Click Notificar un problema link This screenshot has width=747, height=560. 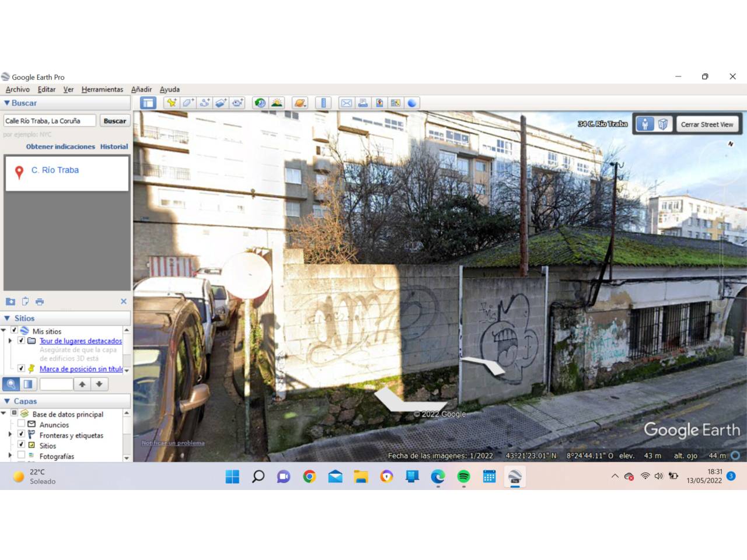pos(173,443)
